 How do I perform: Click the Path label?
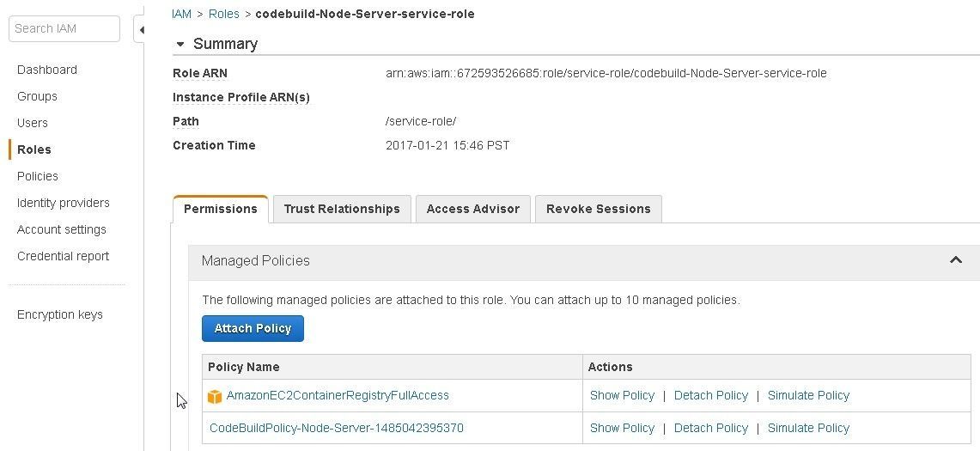pos(186,121)
